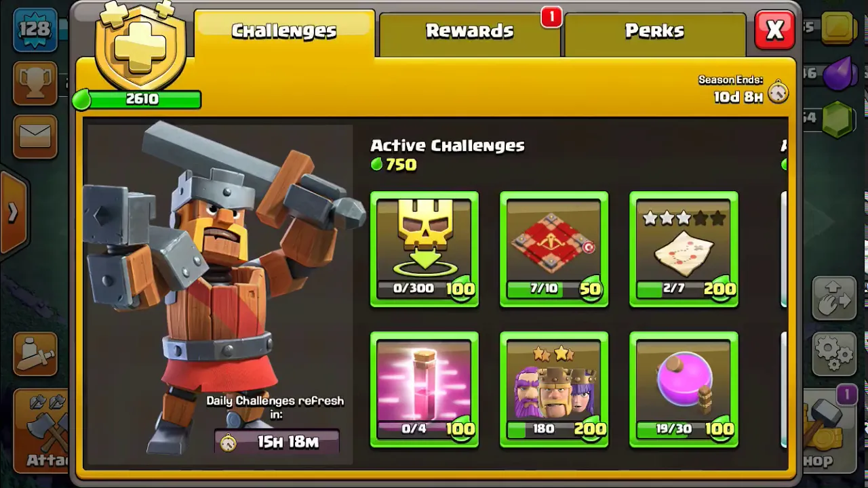Screen dimensions: 868x488
Task: Select the pink elixir storage 19/30 challenge
Action: pyautogui.click(x=684, y=390)
